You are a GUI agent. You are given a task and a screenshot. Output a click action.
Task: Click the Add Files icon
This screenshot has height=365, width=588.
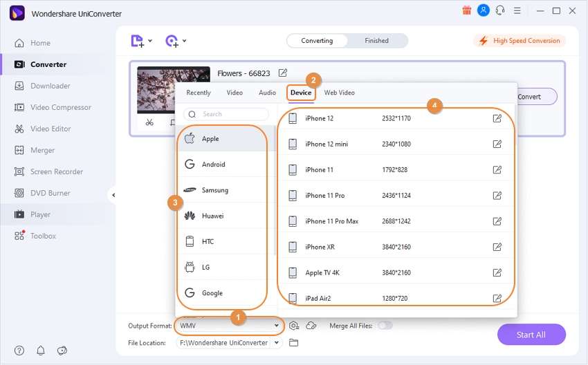point(137,41)
